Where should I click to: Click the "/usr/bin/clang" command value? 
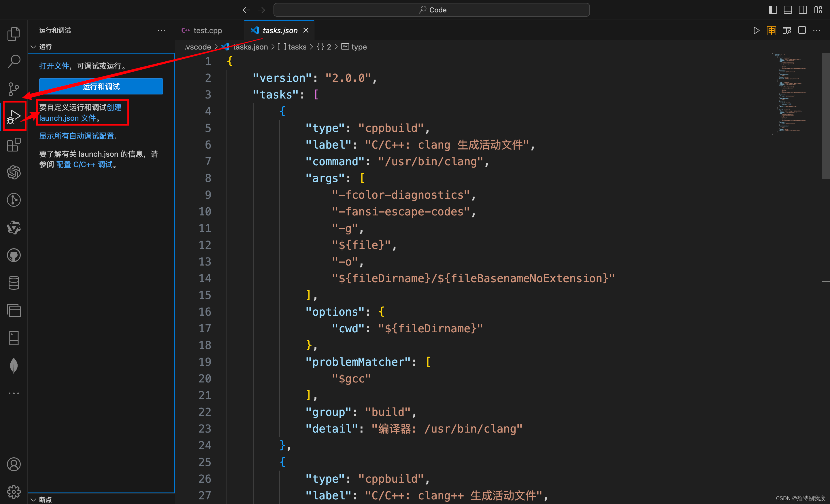tap(431, 162)
